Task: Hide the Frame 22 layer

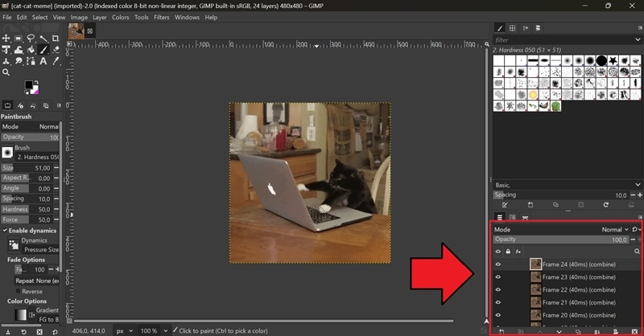Action: [x=498, y=289]
